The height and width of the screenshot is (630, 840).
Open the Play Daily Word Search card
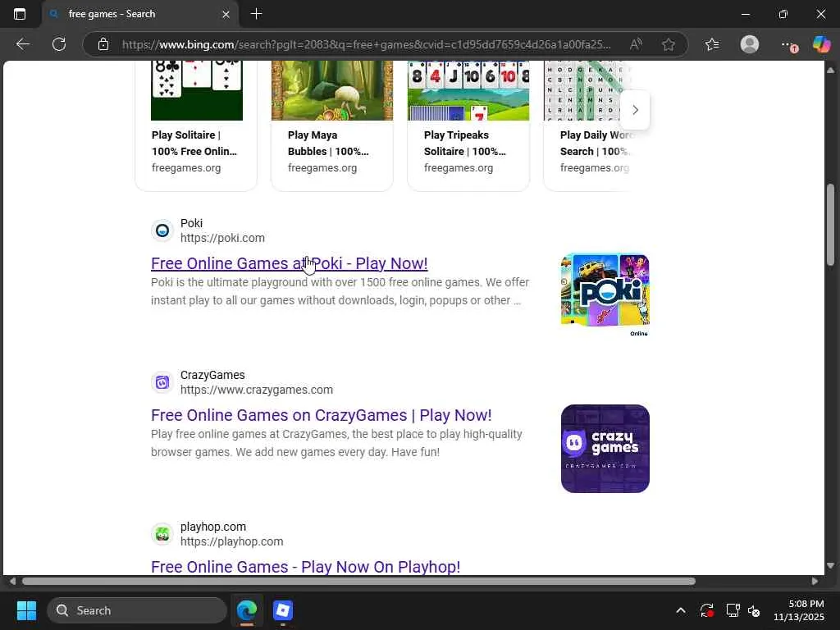pos(587,125)
